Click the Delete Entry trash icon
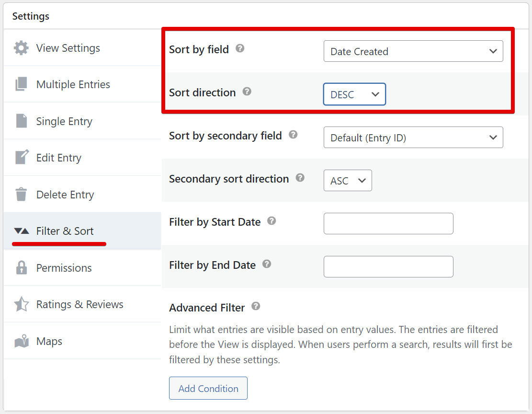The width and height of the screenshot is (532, 414). point(21,195)
